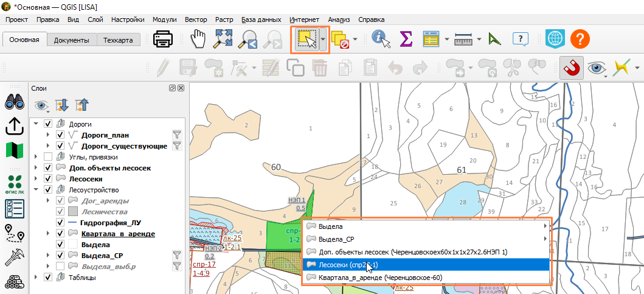
Task: Expand the Таблицы group
Action: (x=36, y=278)
